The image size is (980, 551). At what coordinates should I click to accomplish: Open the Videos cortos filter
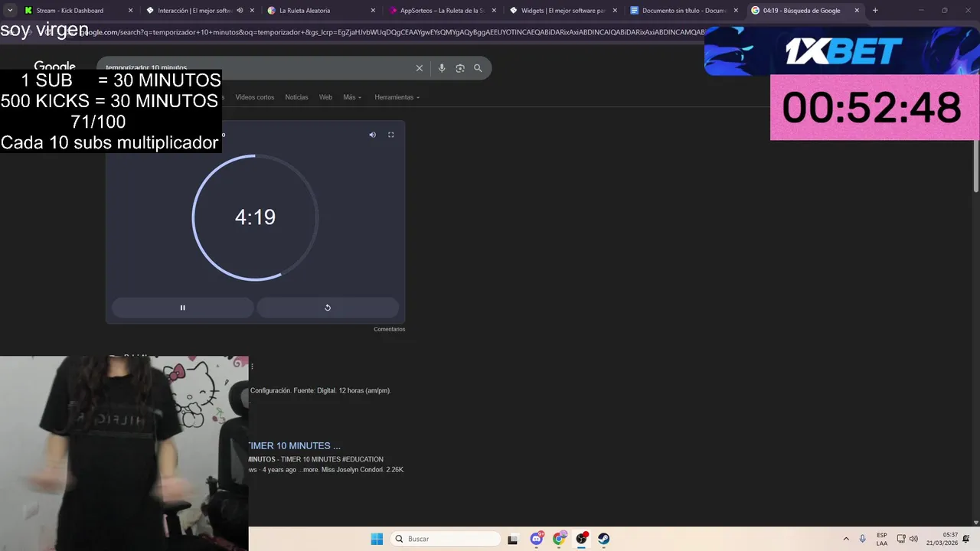coord(255,97)
